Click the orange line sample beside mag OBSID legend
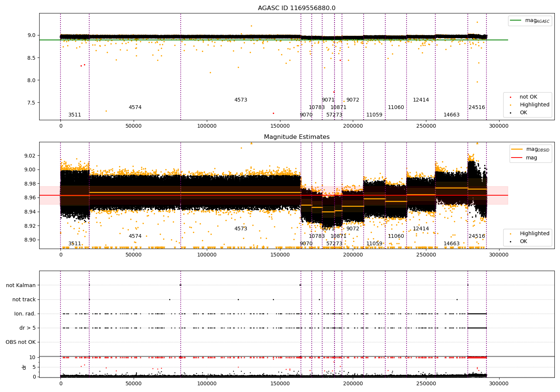This screenshot has height=392, width=560. click(x=517, y=149)
